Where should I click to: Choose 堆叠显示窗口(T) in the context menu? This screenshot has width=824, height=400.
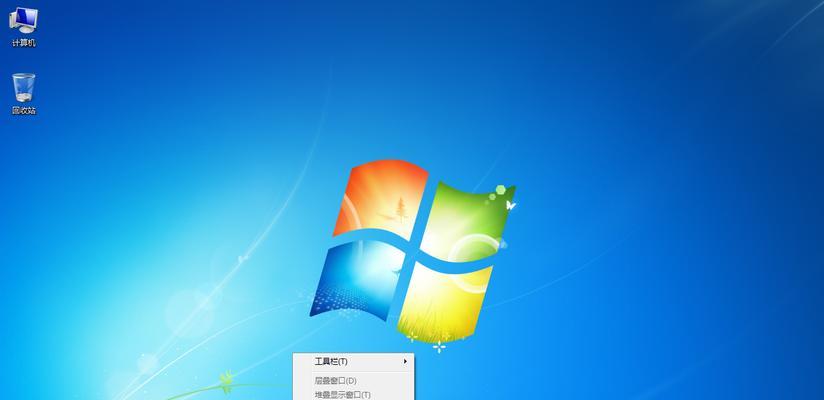[353, 394]
